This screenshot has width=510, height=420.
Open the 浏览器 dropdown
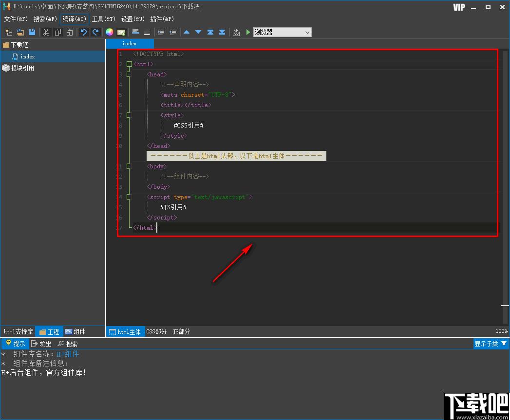point(283,32)
